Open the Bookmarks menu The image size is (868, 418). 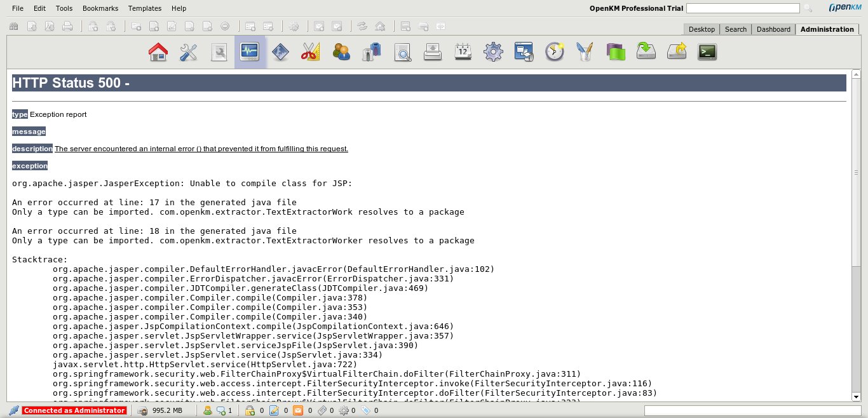[x=100, y=8]
